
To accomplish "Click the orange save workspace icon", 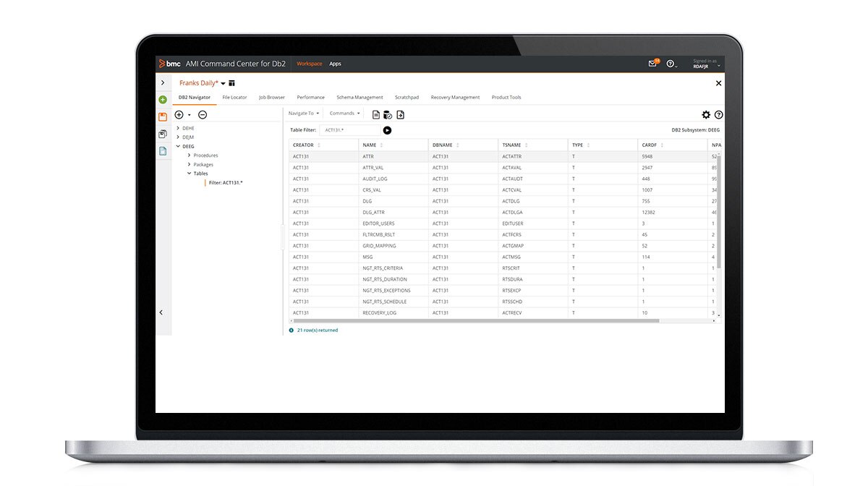I will point(163,116).
